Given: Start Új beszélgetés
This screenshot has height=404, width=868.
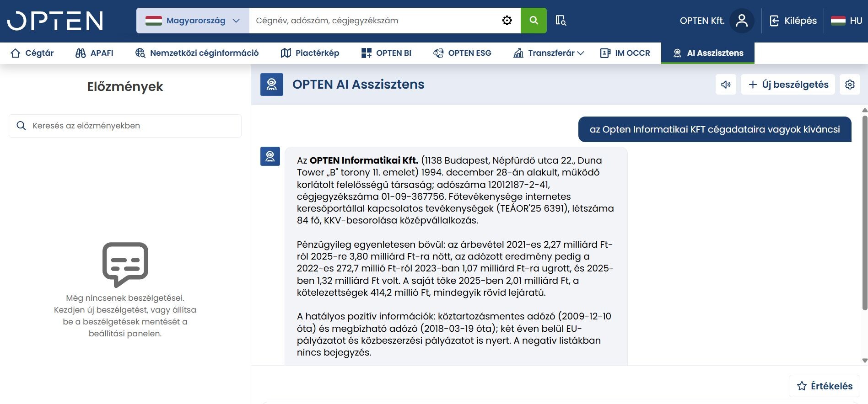Looking at the screenshot, I should click(788, 85).
